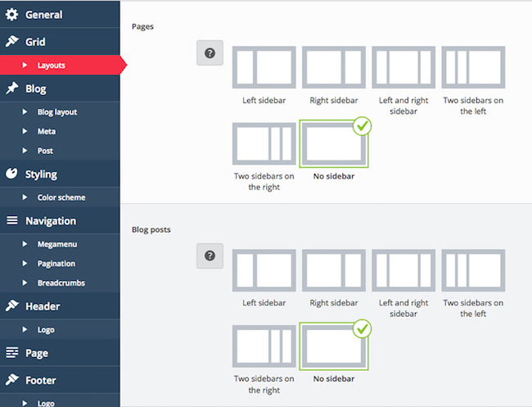Click the Header pin icon
Screen dimensions: 532x407
[x=12, y=305]
